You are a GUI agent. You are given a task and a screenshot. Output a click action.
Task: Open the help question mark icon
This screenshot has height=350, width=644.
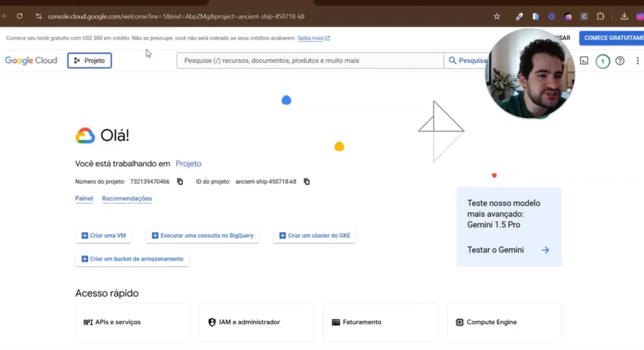point(619,61)
